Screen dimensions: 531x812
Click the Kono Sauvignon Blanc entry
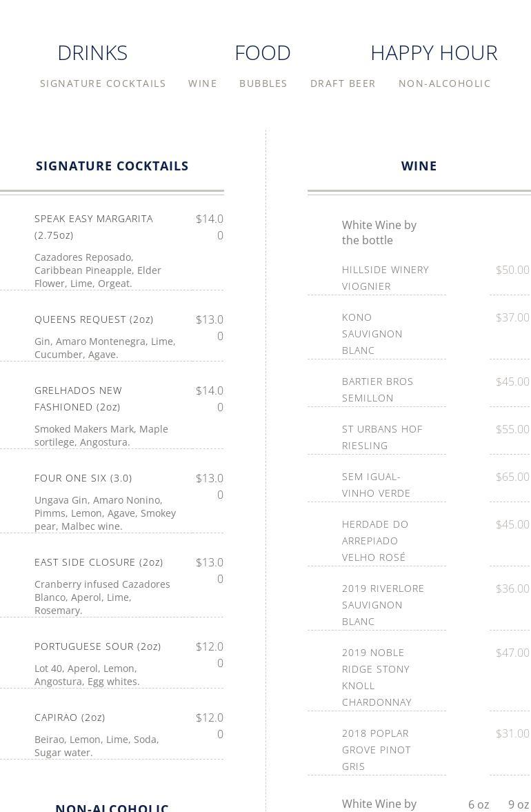coord(372,333)
